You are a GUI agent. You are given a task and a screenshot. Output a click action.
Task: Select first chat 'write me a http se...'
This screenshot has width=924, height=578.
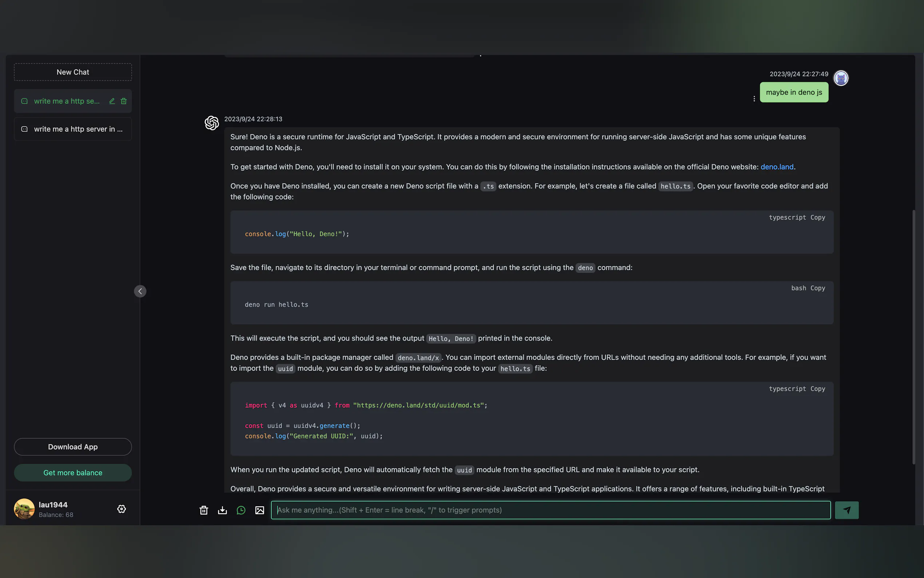67,101
